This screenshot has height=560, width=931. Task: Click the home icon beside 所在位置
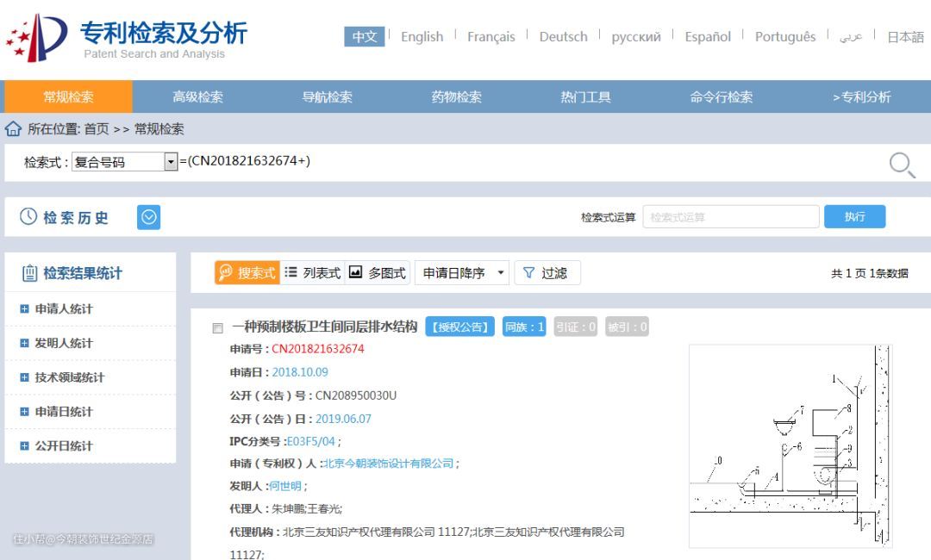[x=13, y=129]
